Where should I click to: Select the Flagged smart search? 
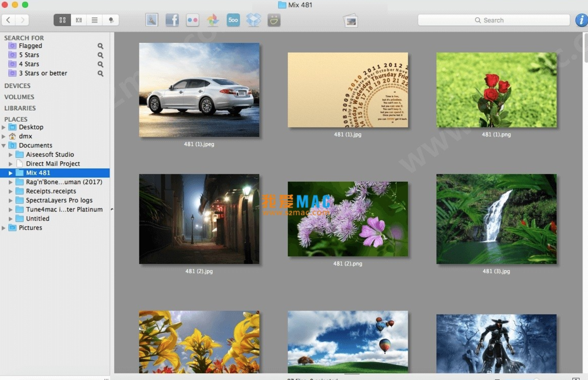click(30, 46)
